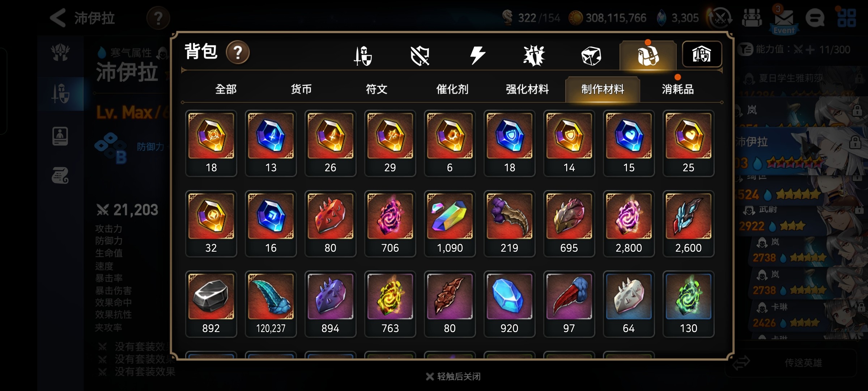
Task: Open the 强化材料 tab
Action: [x=527, y=89]
